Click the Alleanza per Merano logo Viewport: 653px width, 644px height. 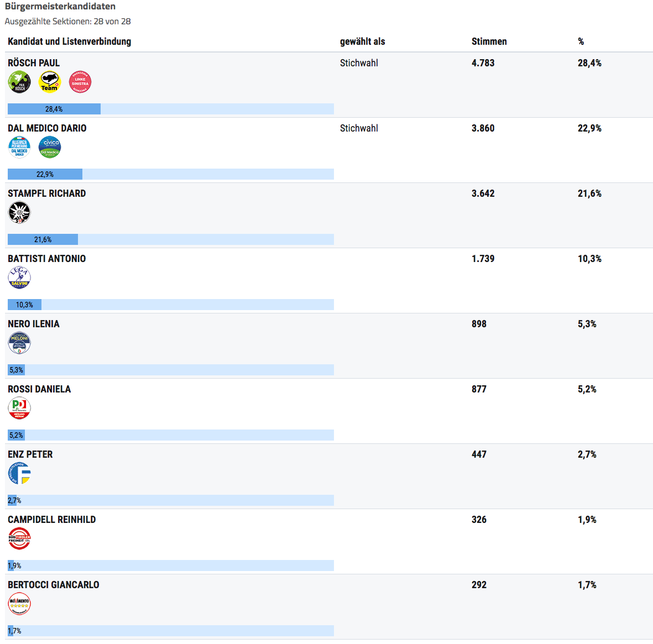(x=19, y=148)
